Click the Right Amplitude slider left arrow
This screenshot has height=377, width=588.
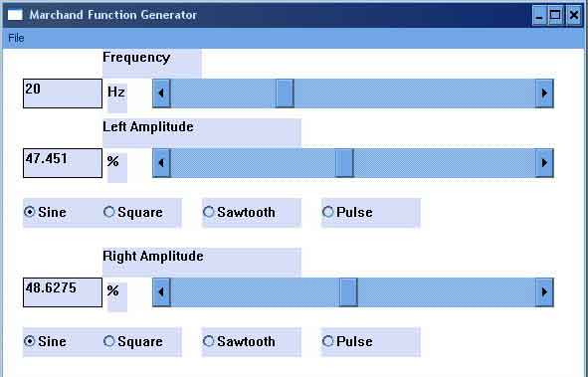click(161, 292)
